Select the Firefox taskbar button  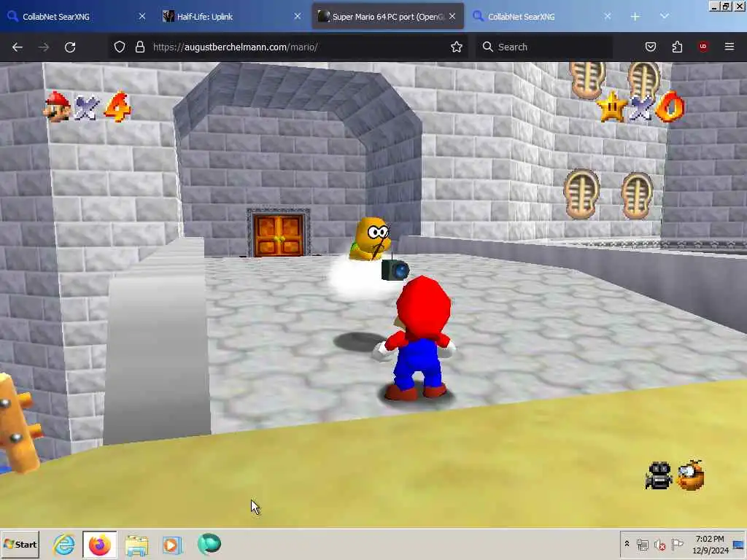click(x=99, y=544)
